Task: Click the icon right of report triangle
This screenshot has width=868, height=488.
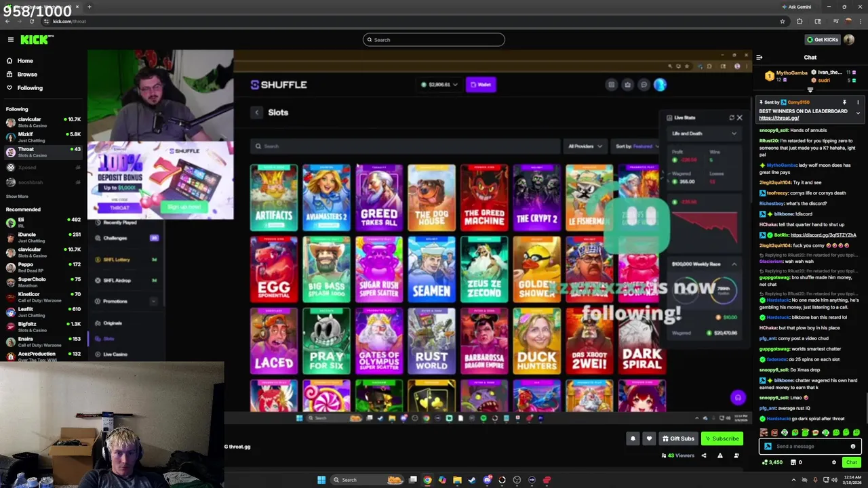Action: pos(736,455)
